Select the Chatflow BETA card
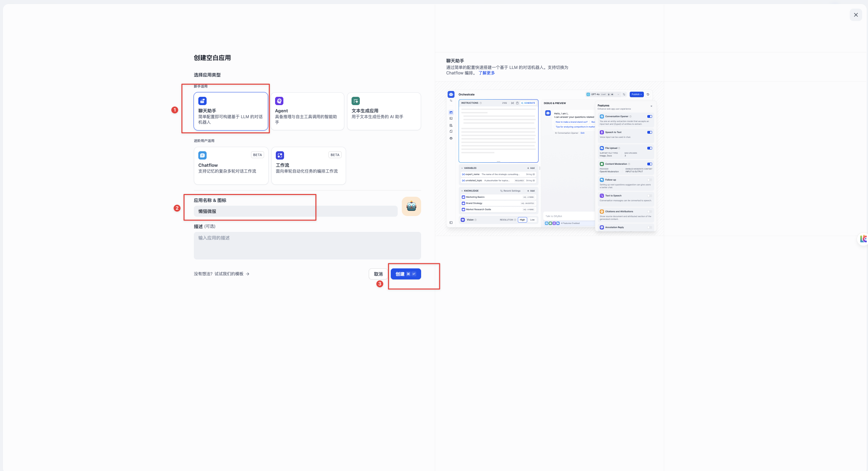 pos(231,166)
